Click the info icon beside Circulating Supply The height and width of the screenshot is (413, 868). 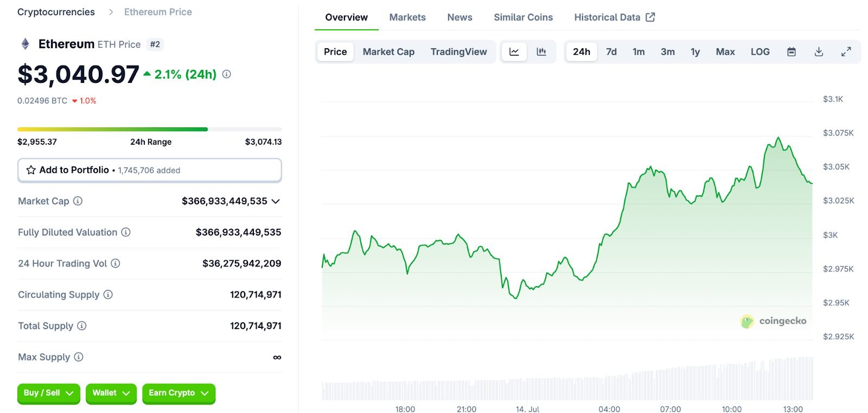click(108, 294)
